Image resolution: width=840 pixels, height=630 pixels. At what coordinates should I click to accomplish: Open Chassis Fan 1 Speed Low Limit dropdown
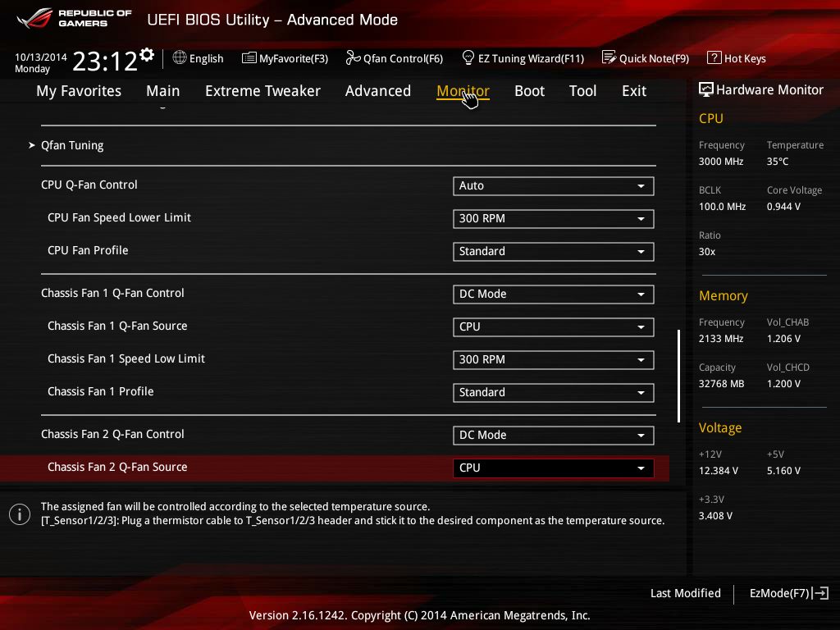click(554, 359)
